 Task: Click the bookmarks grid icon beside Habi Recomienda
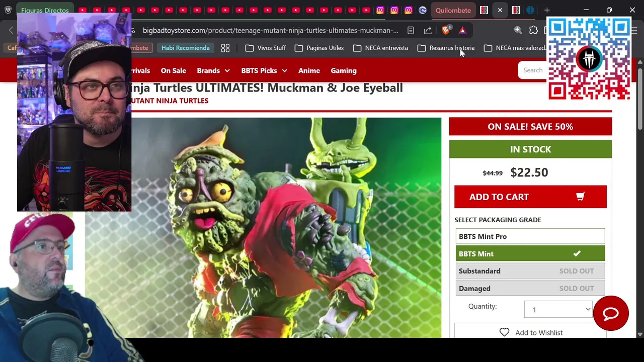click(225, 48)
